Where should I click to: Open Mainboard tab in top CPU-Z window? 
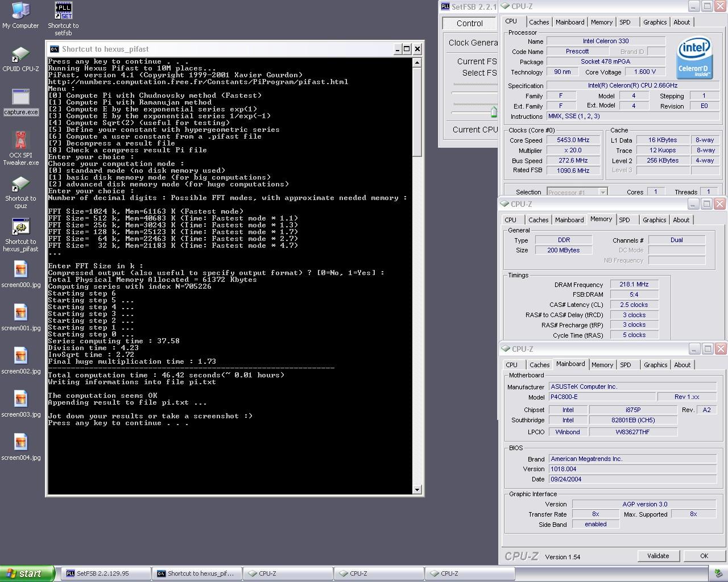570,22
